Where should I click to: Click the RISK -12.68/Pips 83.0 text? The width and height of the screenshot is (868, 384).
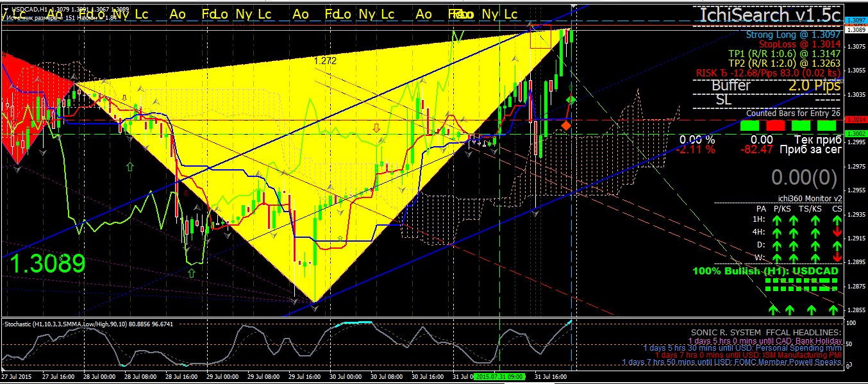(769, 74)
